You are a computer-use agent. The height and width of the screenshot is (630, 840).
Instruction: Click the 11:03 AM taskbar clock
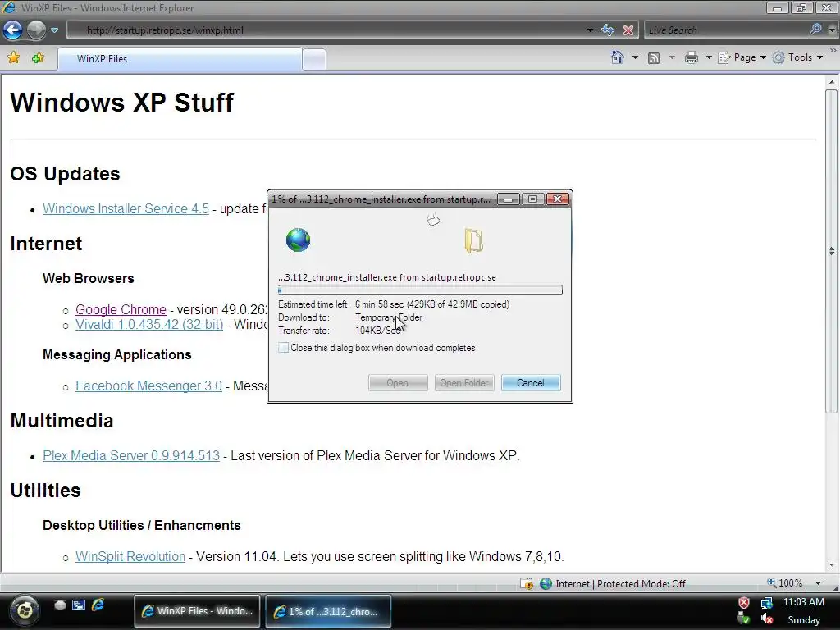coord(804,602)
